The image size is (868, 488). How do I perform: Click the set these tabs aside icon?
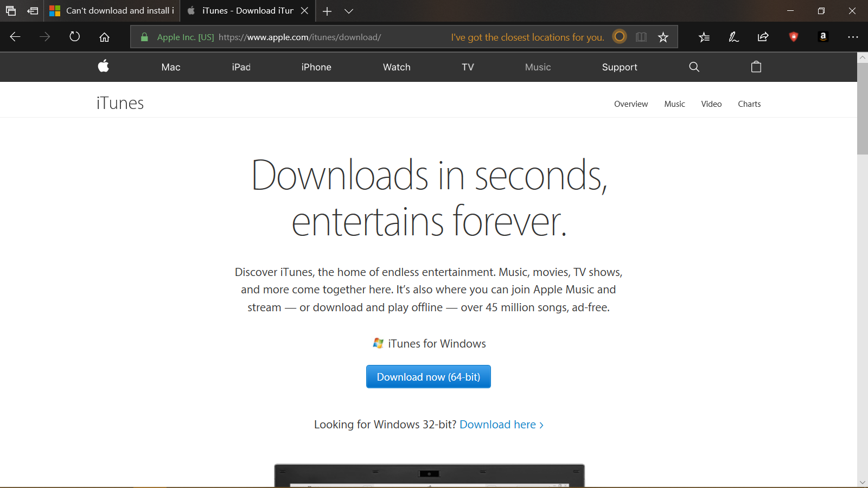33,11
